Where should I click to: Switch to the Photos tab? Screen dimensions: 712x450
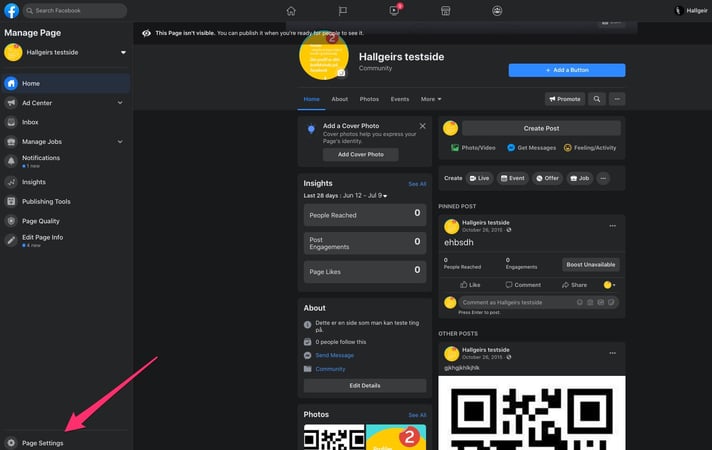click(x=369, y=99)
